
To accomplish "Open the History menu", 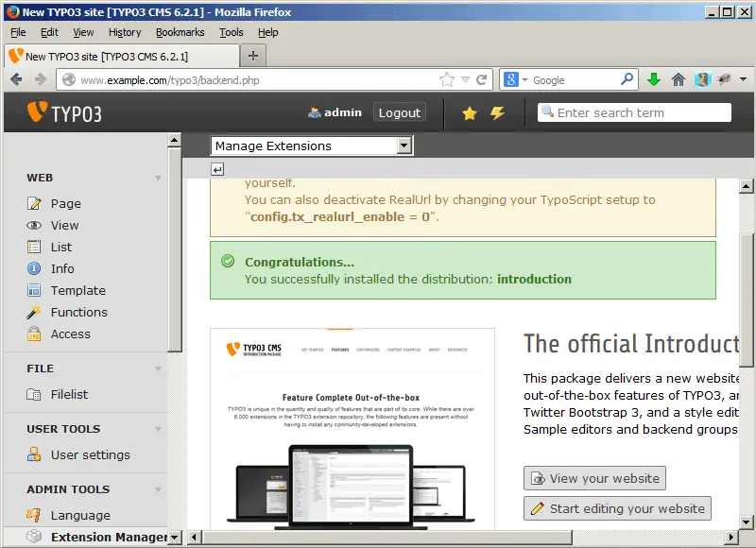I will pos(125,32).
